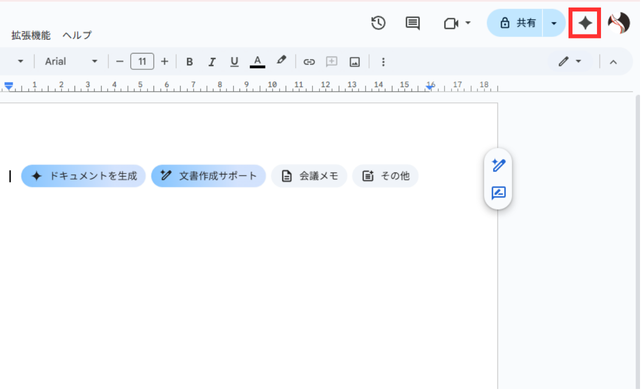Open version history clock icon
The width and height of the screenshot is (641, 390).
coord(378,23)
